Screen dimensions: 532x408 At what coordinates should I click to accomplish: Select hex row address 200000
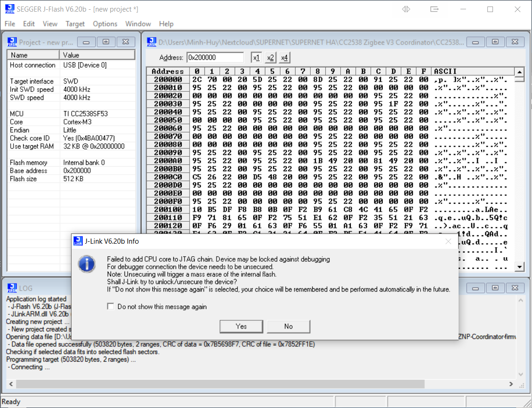[168, 79]
